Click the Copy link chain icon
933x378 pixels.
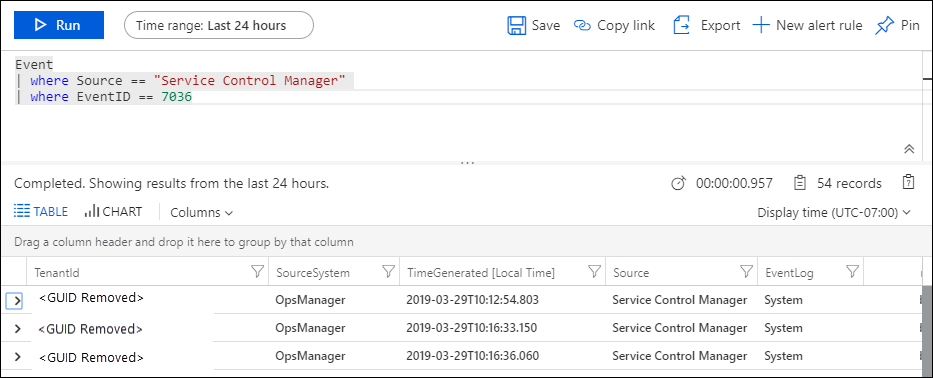(x=582, y=26)
